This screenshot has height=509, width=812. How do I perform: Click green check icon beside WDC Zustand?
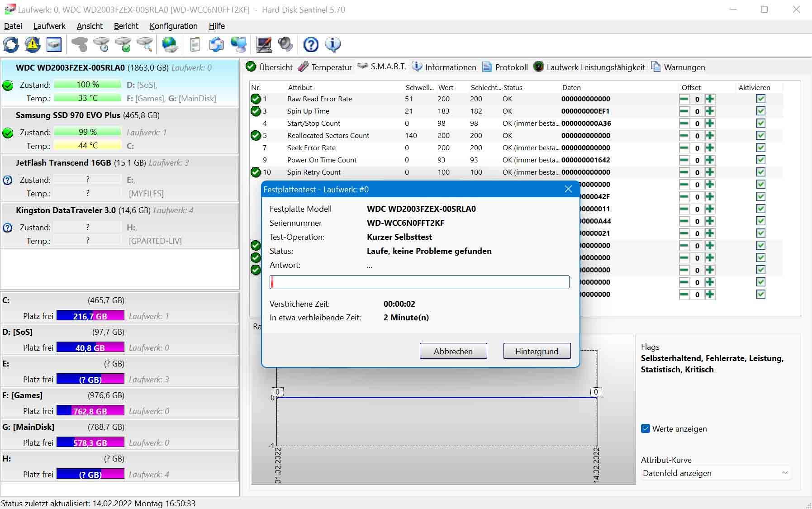coord(8,85)
